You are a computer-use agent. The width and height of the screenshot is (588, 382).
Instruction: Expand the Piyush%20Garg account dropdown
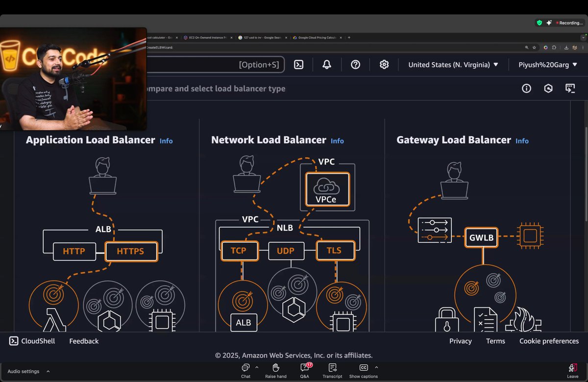click(x=548, y=65)
